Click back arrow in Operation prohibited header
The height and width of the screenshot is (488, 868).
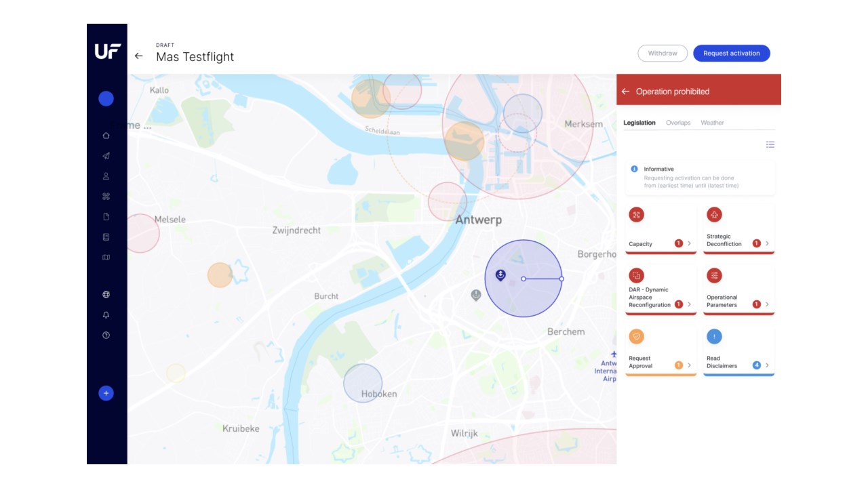(625, 91)
